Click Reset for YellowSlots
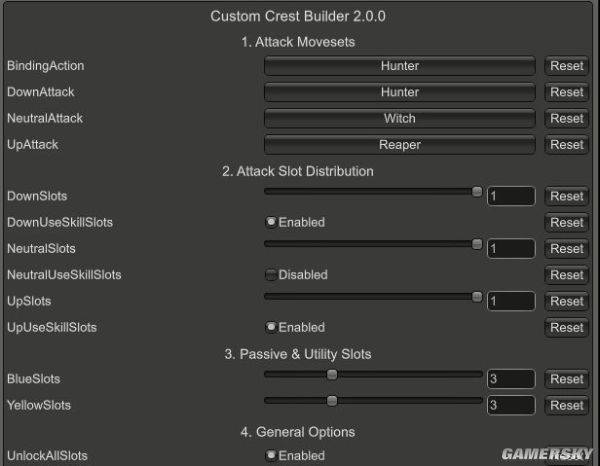Image resolution: width=600 pixels, height=466 pixels. [x=566, y=405]
